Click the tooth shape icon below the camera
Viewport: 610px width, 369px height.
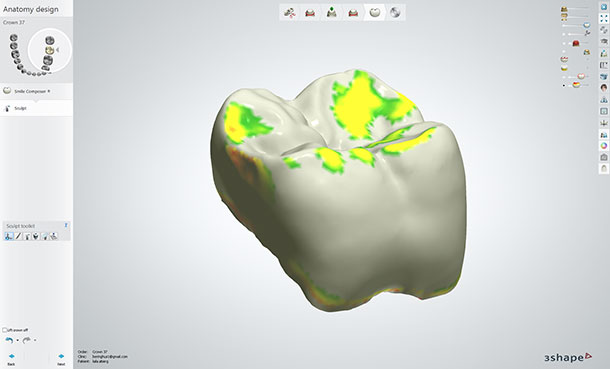click(x=604, y=169)
